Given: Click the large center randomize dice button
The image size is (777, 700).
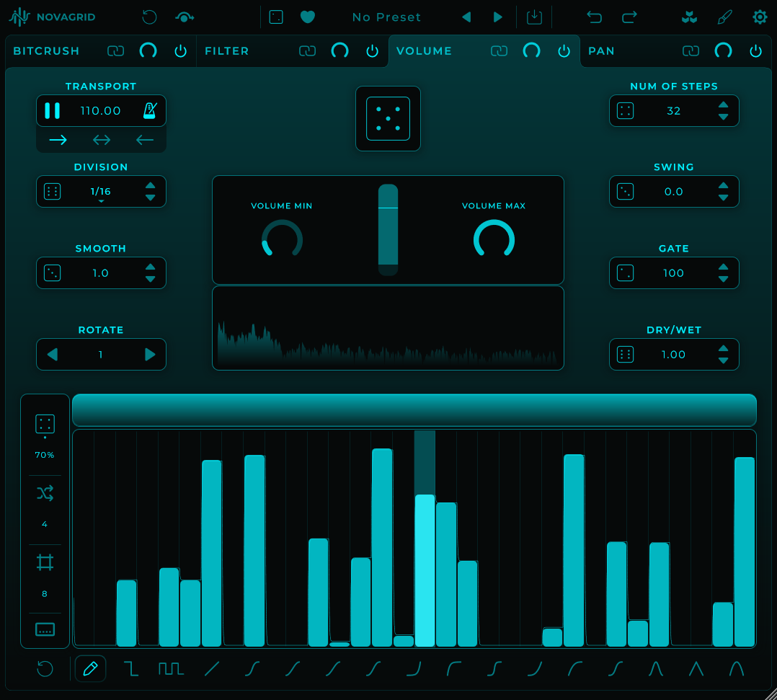Looking at the screenshot, I should [x=388, y=118].
